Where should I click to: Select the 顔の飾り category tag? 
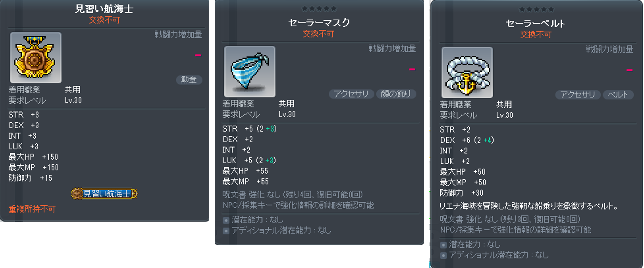(396, 94)
